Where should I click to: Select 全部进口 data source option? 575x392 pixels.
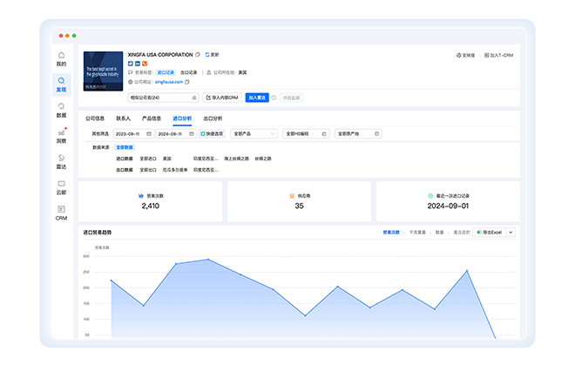148,159
